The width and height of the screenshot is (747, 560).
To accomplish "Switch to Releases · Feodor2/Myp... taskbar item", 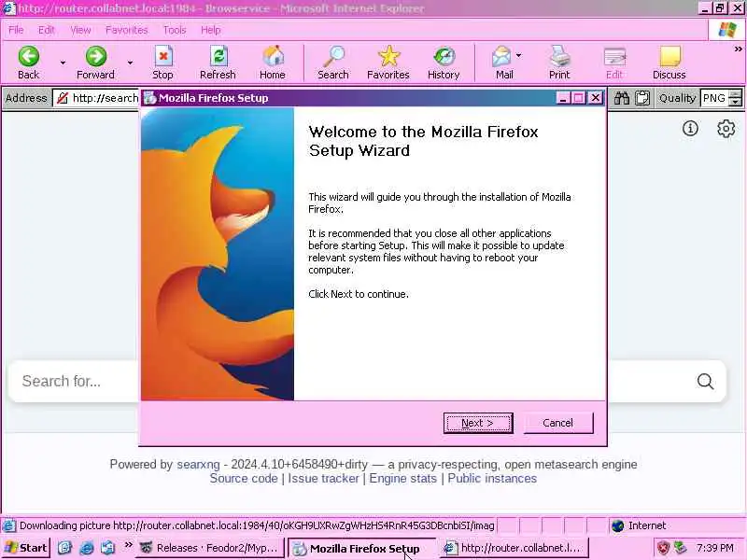I will click(x=210, y=548).
